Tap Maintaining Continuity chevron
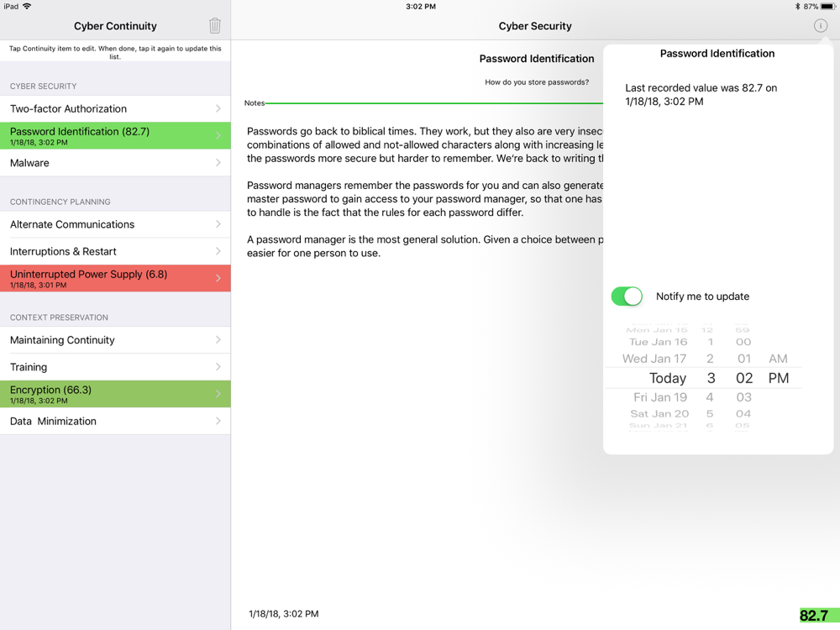 [x=218, y=340]
